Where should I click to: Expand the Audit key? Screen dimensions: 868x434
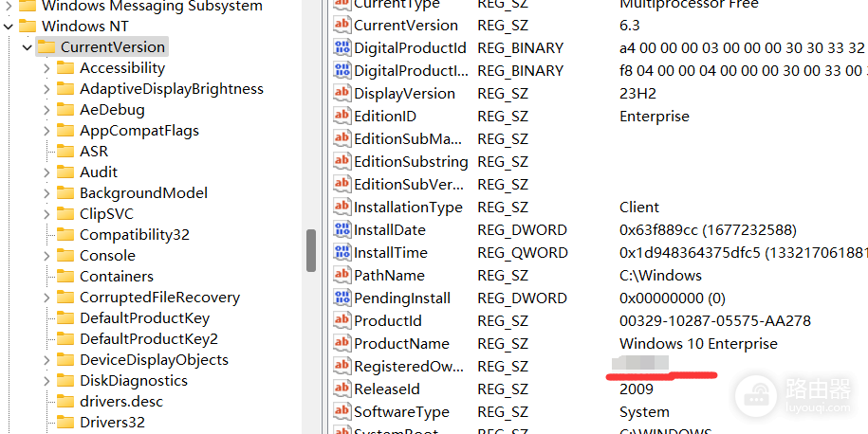(46, 172)
